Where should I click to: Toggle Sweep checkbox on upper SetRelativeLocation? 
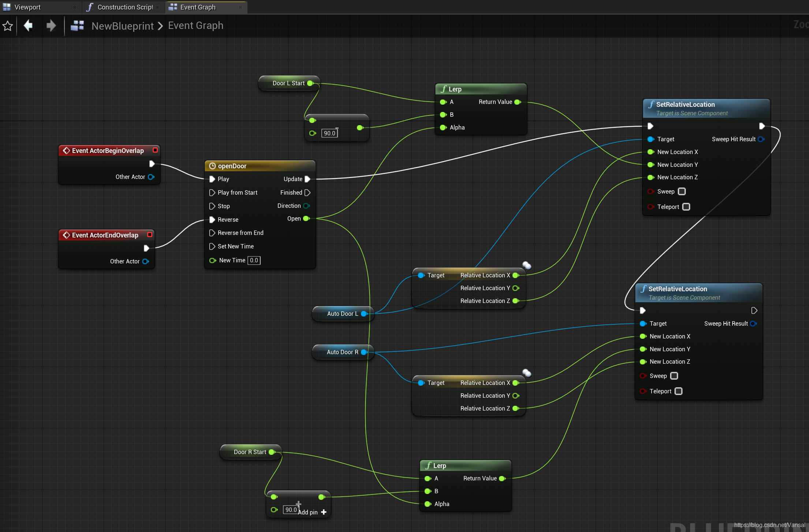(x=682, y=191)
